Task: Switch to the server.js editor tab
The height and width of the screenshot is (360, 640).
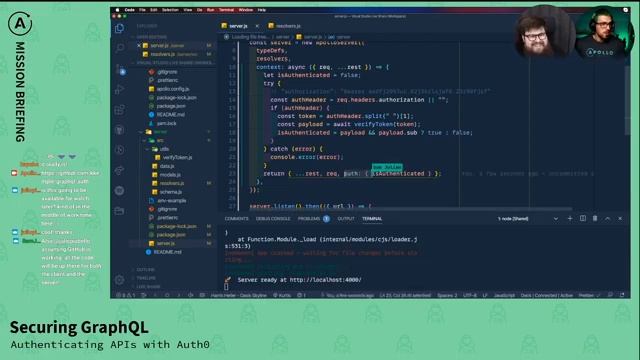Action: 238,26
